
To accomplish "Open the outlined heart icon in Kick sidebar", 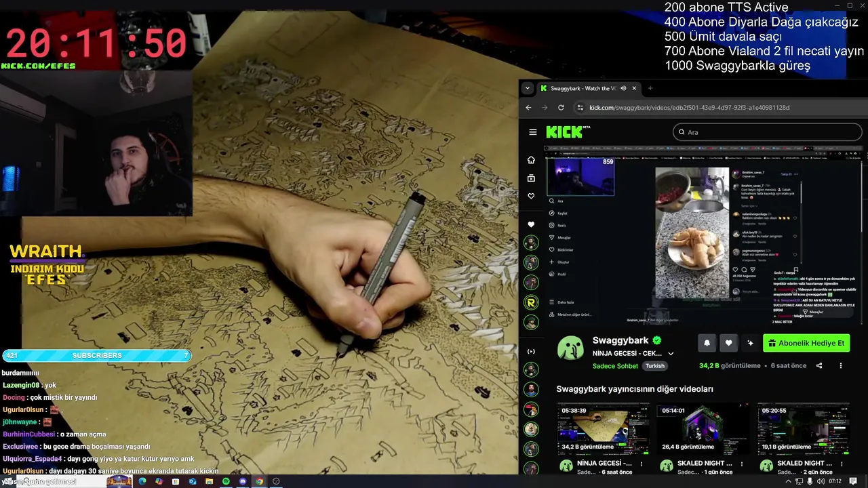I will [531, 197].
